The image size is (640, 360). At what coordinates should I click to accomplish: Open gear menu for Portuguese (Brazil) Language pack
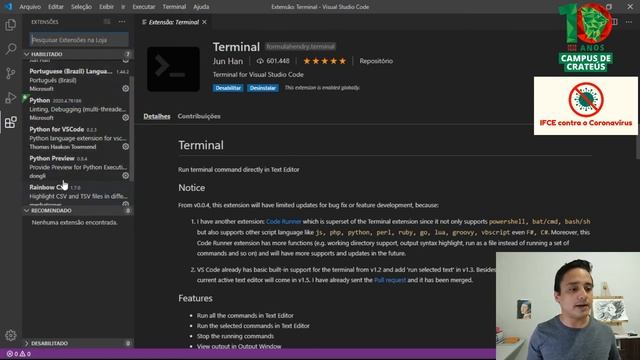(x=126, y=89)
